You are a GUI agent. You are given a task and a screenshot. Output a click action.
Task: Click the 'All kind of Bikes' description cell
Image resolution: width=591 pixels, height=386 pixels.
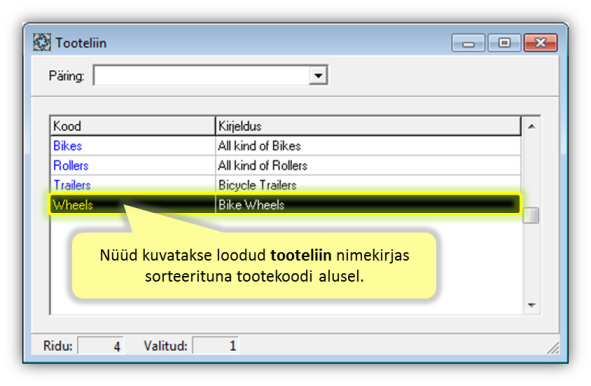click(368, 146)
